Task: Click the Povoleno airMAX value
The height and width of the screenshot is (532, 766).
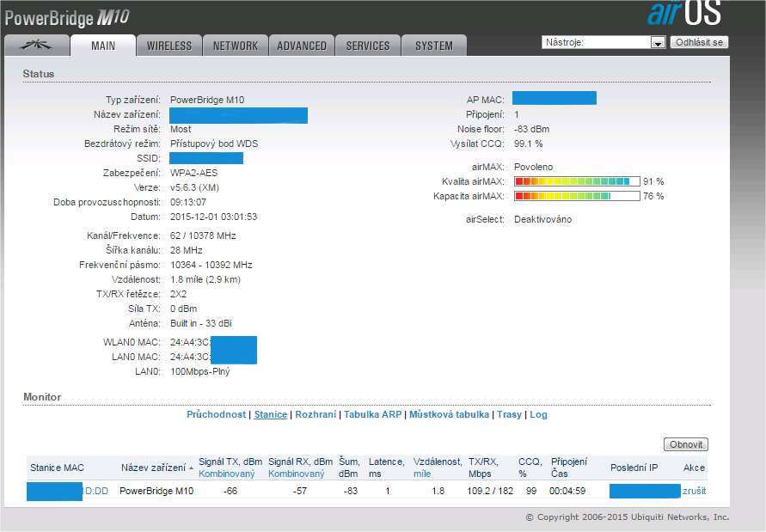Action: pyautogui.click(x=534, y=167)
